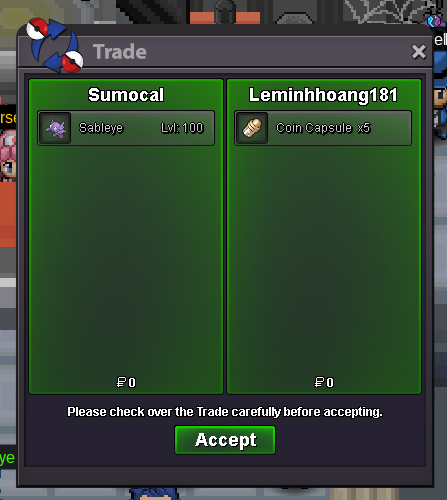The height and width of the screenshot is (500, 447).
Task: Click the Trade window title text
Action: pos(120,52)
